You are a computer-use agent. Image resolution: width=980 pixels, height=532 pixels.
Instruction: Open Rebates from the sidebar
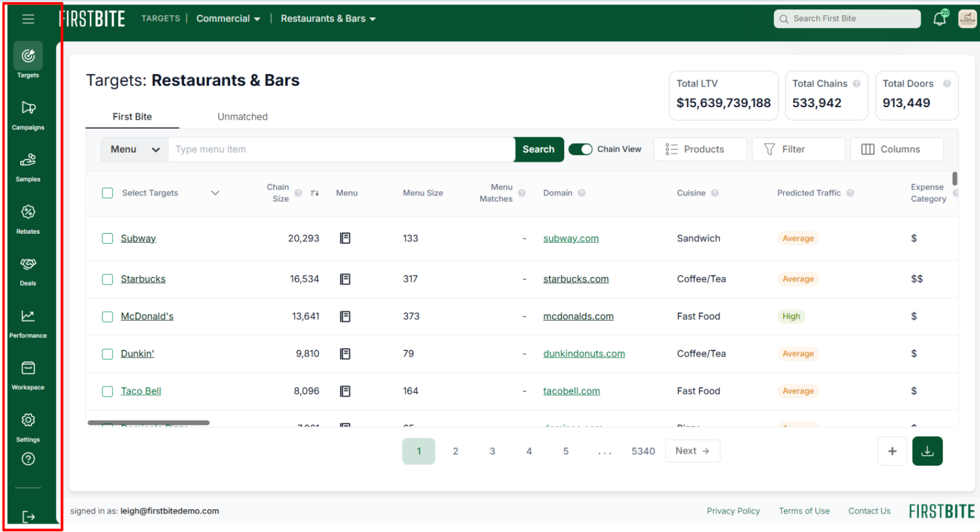(x=28, y=219)
